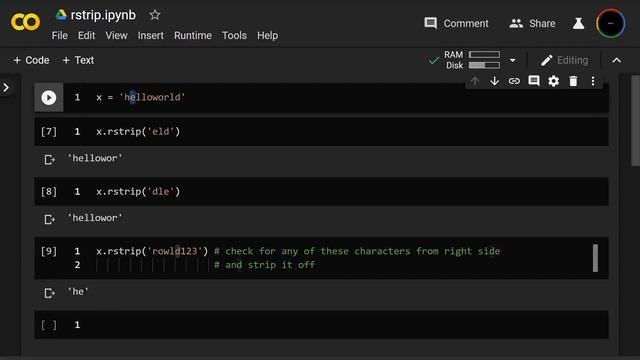
Task: Select cell [8] execution count
Action: point(49,191)
